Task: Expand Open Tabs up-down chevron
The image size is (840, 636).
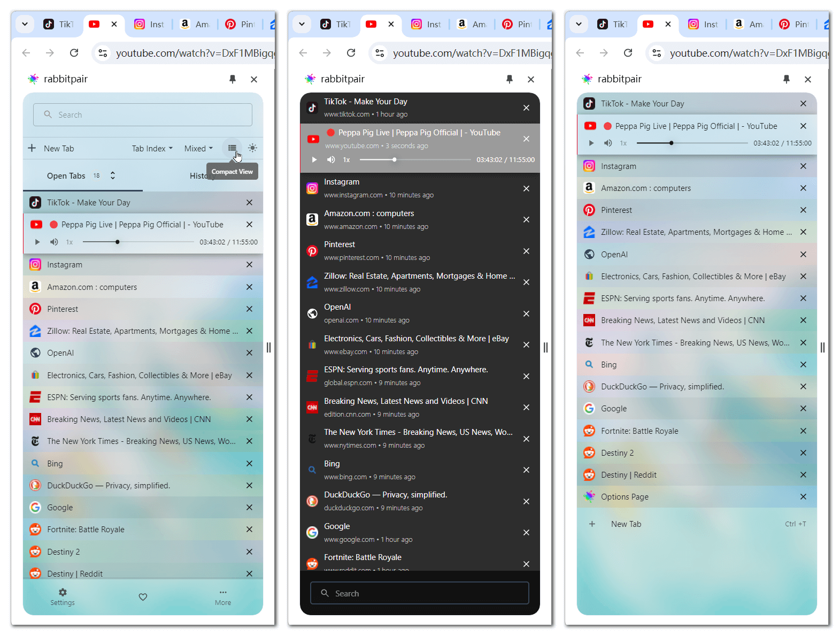Action: pos(113,175)
